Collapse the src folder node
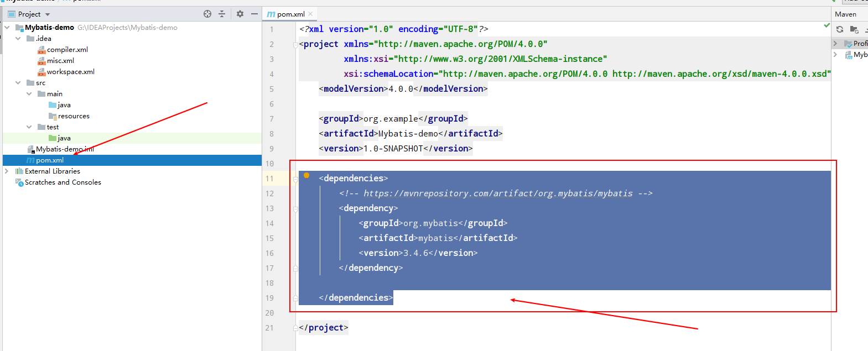The image size is (868, 351). (x=18, y=82)
